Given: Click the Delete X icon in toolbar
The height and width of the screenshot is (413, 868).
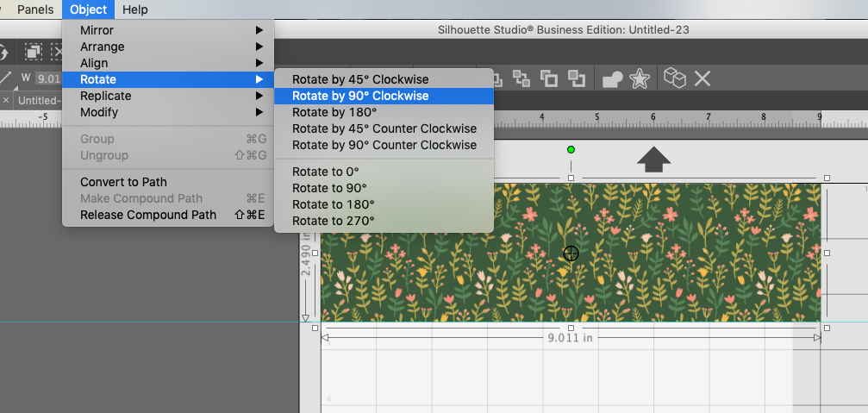Looking at the screenshot, I should 702,78.
